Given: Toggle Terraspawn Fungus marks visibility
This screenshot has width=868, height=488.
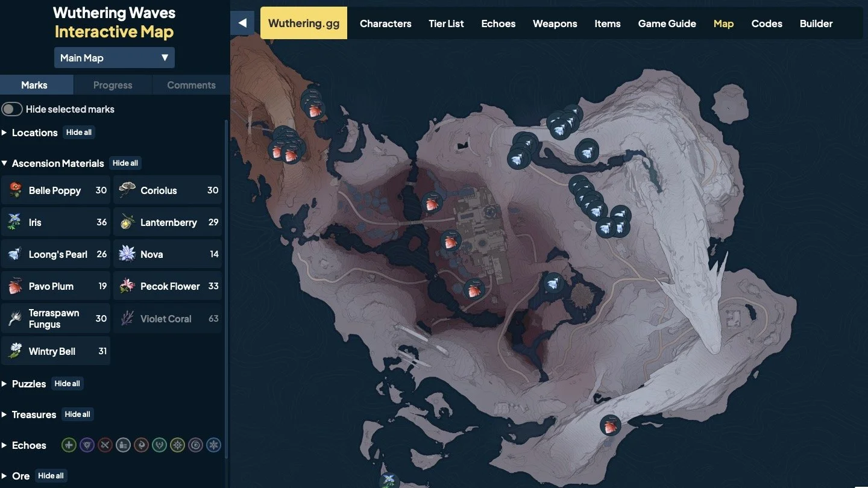Looking at the screenshot, I should click(56, 319).
